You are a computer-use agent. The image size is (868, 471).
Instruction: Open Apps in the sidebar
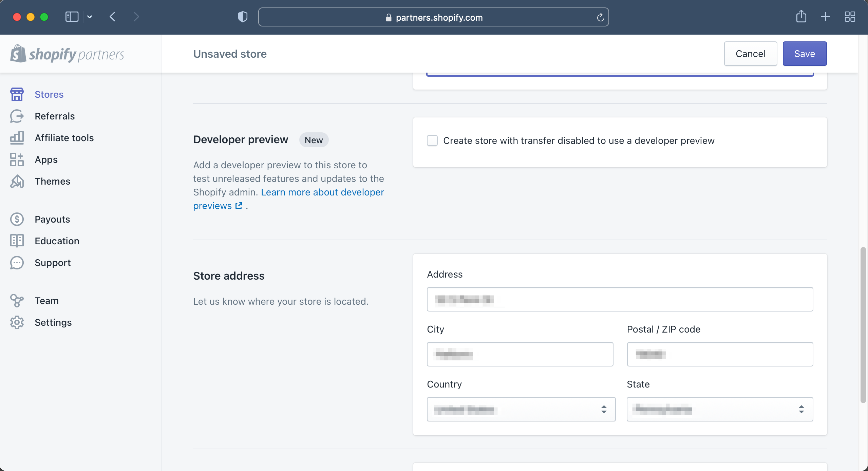(x=46, y=159)
